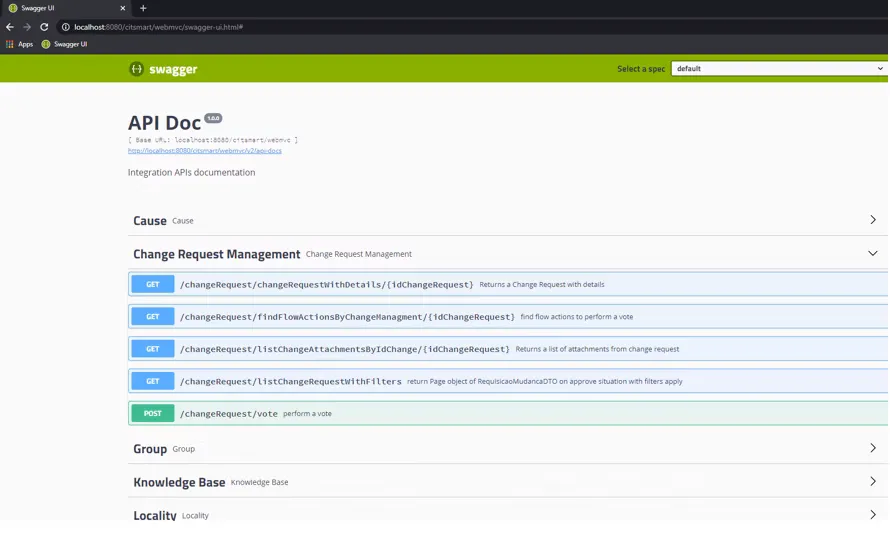This screenshot has height=536, width=890.
Task: Click path /changeRequest/vote
Action: coord(229,414)
